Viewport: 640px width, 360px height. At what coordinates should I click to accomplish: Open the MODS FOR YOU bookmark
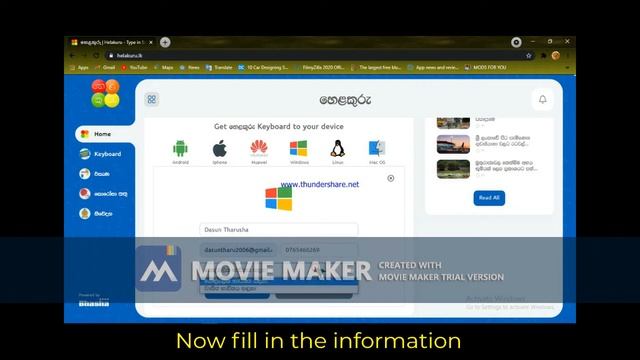coord(485,67)
